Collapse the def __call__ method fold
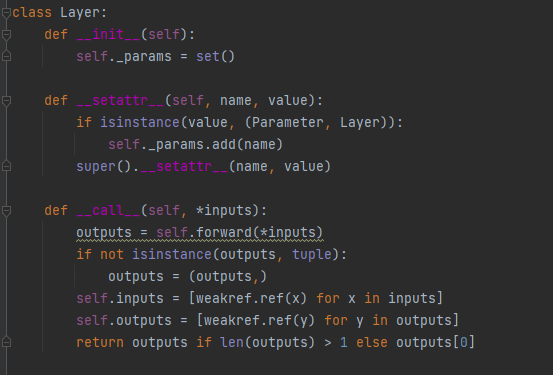Screen dimensions: 553x375 pyautogui.click(x=6, y=211)
